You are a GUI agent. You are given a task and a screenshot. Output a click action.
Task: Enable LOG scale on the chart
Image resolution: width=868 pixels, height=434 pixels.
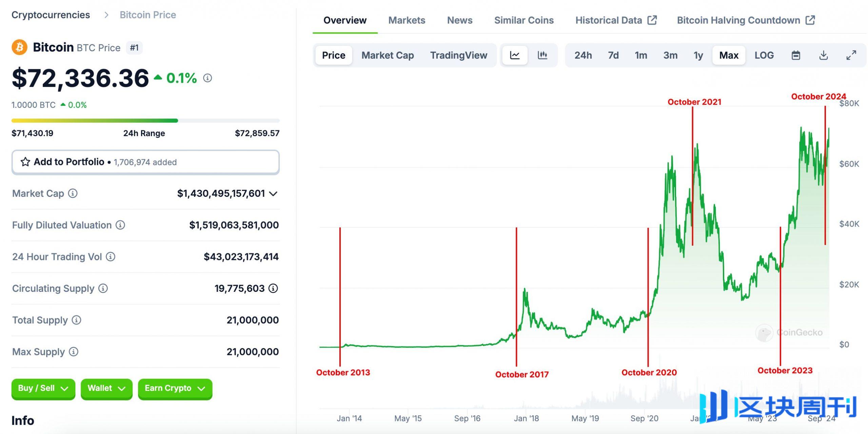pos(764,55)
